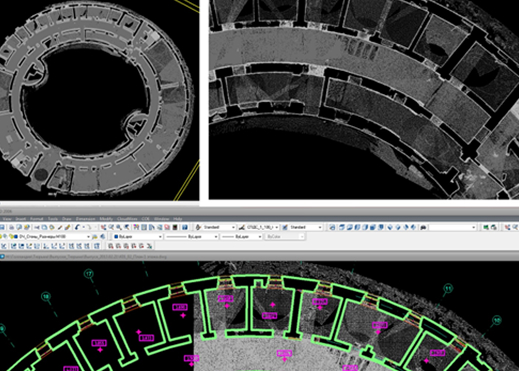This screenshot has width=519, height=371.
Task: Click the blue Help question icon
Action: [184, 227]
